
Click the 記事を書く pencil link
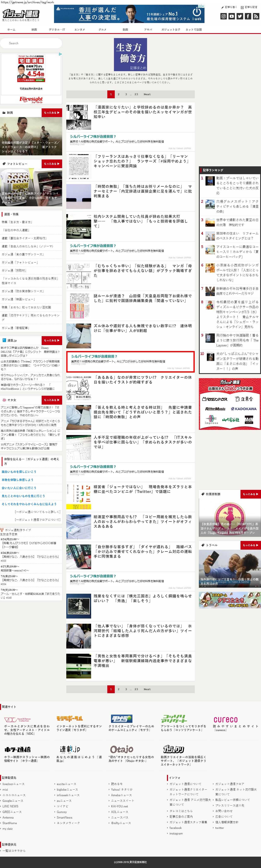tap(229, 7)
